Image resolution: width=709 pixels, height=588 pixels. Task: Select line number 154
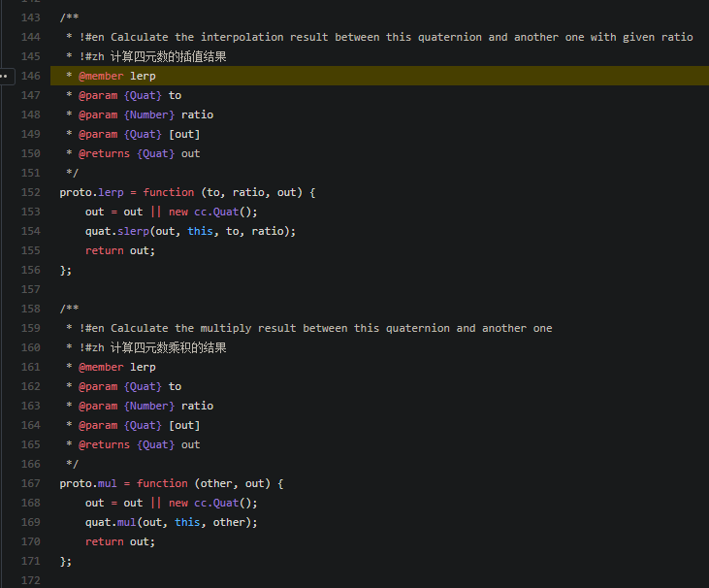tap(32, 231)
